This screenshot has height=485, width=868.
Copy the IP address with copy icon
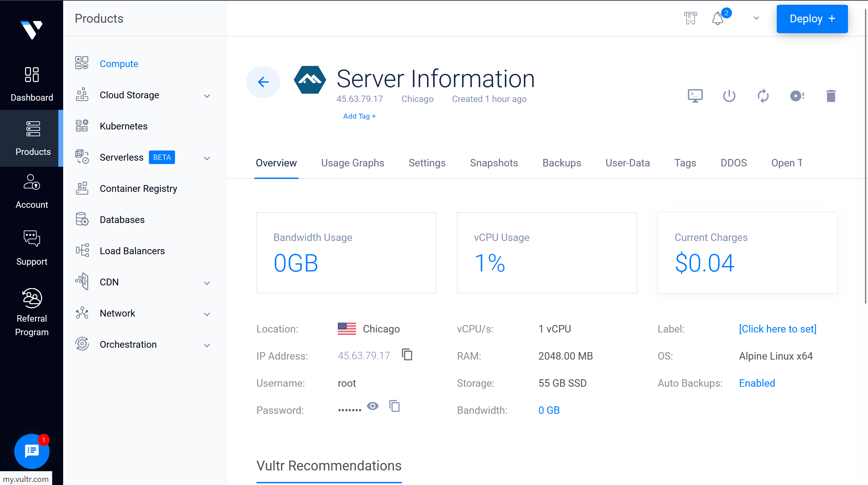pos(407,355)
